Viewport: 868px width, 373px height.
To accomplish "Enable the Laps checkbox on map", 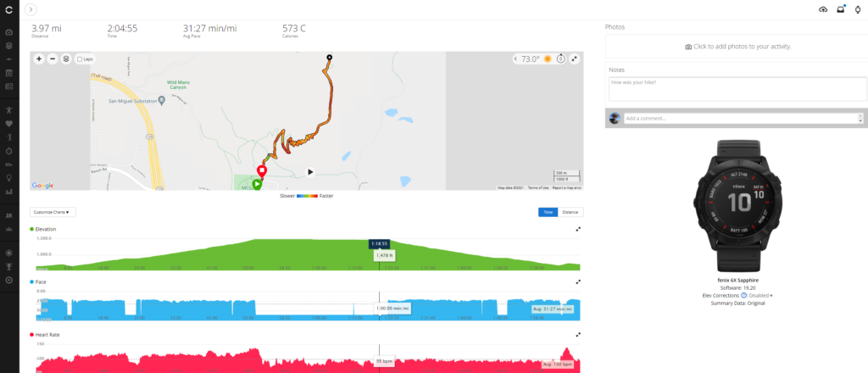I will (x=80, y=58).
